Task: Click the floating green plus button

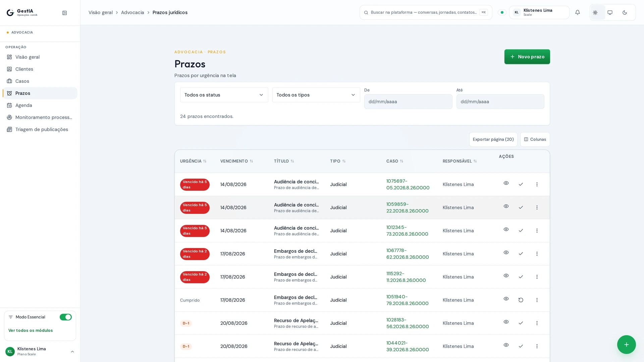Action: coord(626,345)
